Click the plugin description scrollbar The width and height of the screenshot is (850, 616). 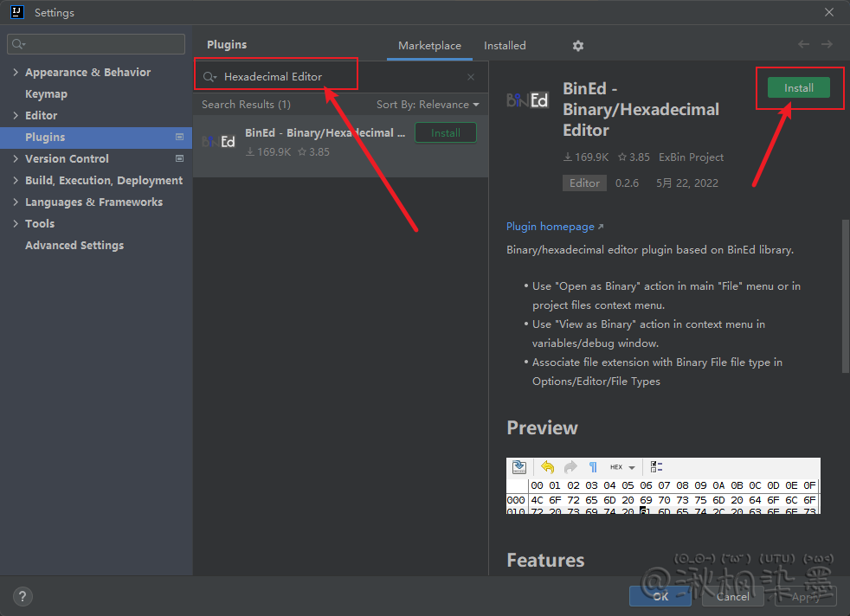point(845,294)
